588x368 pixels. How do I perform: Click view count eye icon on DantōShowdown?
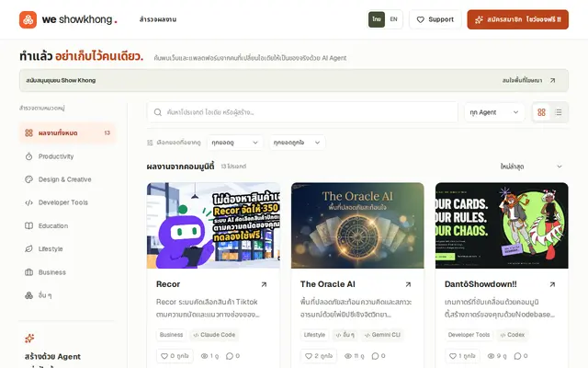pyautogui.click(x=491, y=356)
